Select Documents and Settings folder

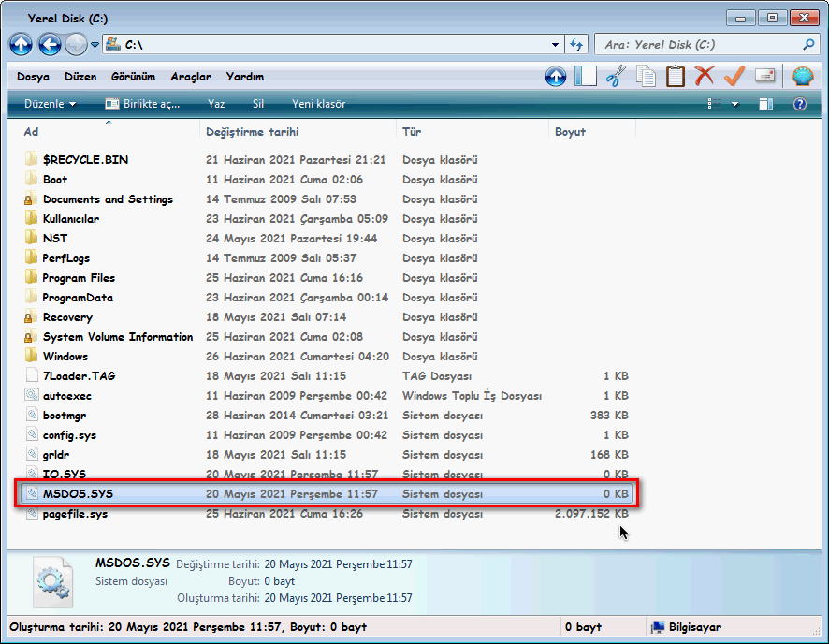pos(108,199)
